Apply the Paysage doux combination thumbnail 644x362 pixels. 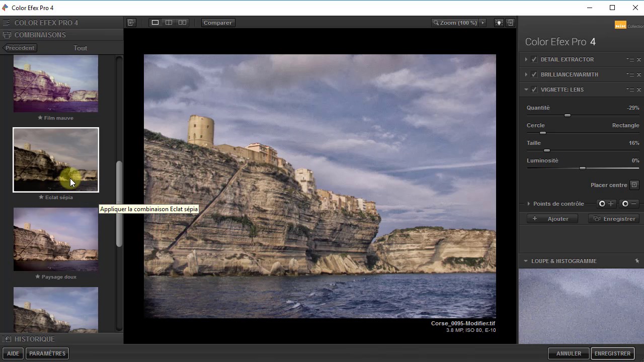click(x=56, y=239)
